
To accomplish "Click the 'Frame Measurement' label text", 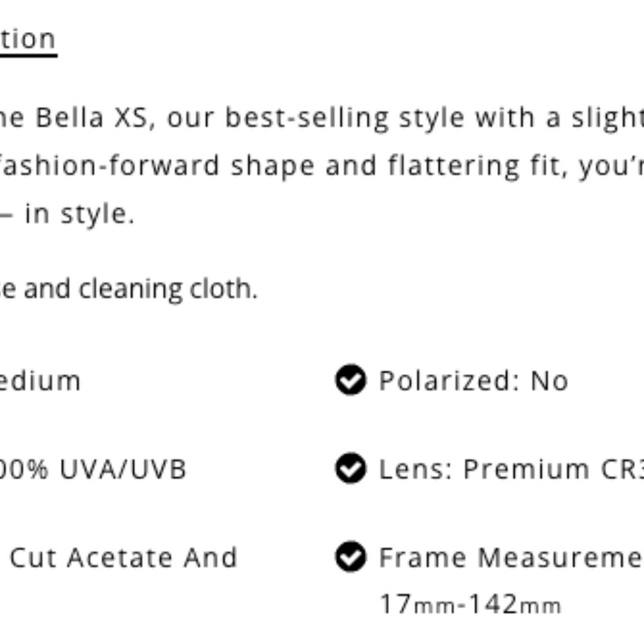I will coord(510,557).
